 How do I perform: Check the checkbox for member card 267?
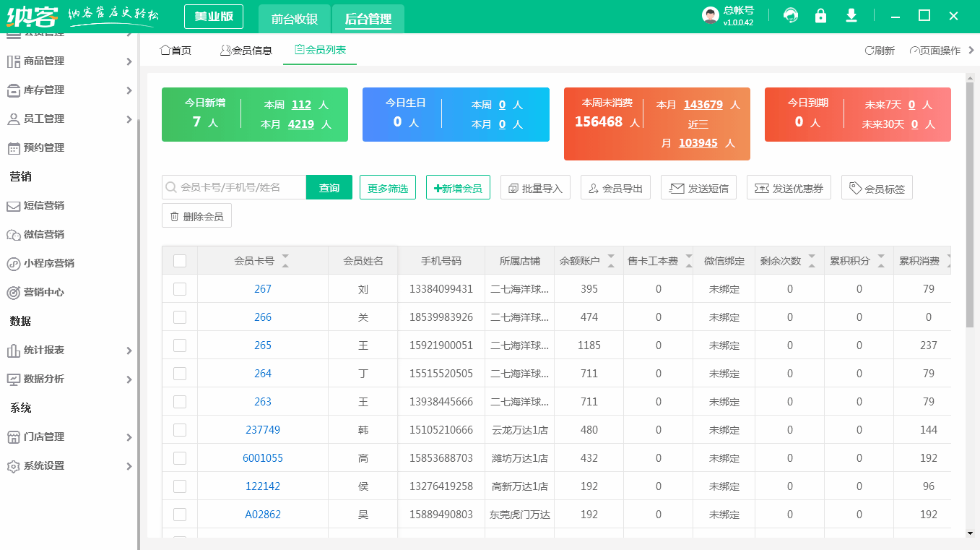coord(180,289)
